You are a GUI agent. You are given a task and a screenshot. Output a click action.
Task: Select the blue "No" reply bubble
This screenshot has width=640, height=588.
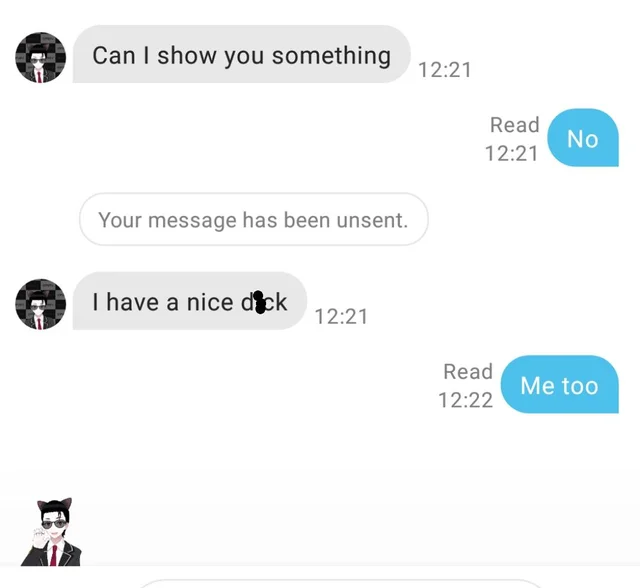coord(583,138)
